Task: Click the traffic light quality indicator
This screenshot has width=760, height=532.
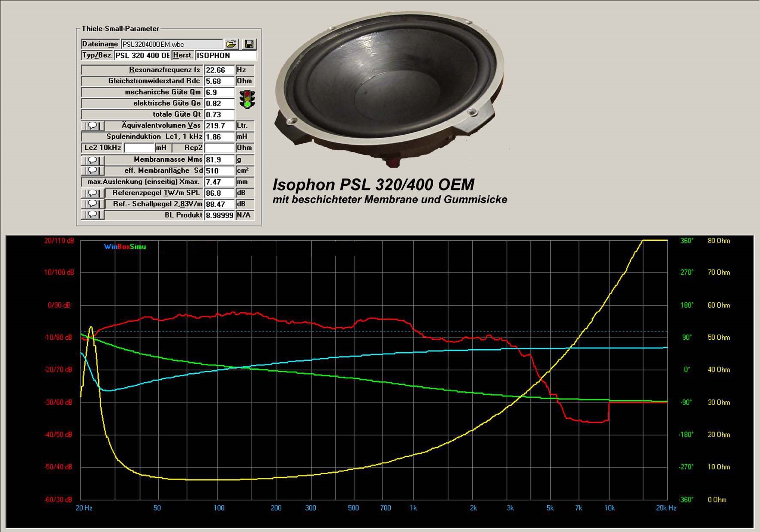Action: point(247,99)
